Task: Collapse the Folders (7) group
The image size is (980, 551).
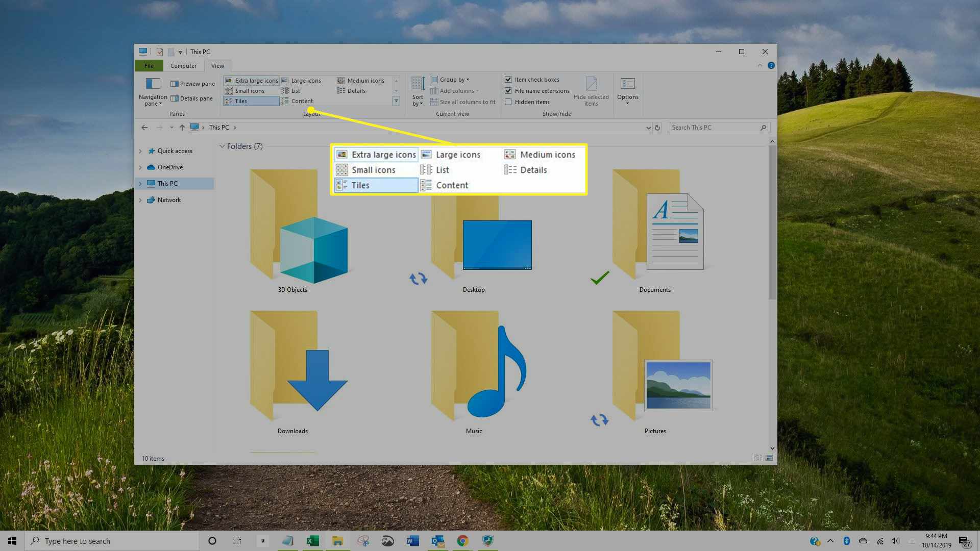Action: 222,146
